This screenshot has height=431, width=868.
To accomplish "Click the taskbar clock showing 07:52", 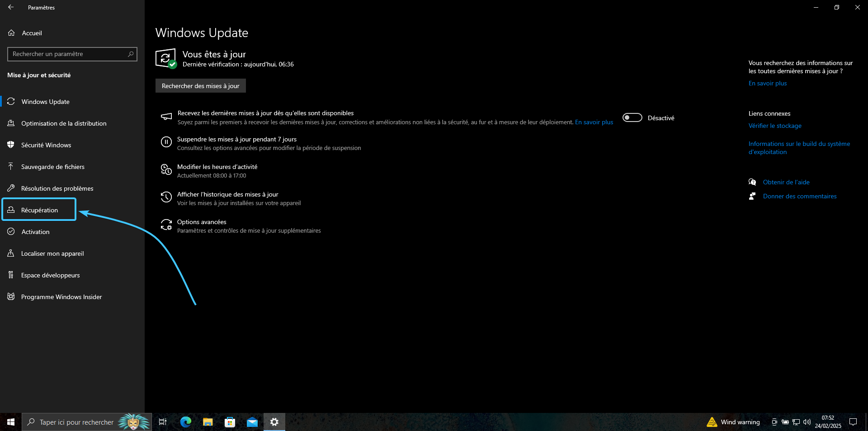I will click(828, 422).
